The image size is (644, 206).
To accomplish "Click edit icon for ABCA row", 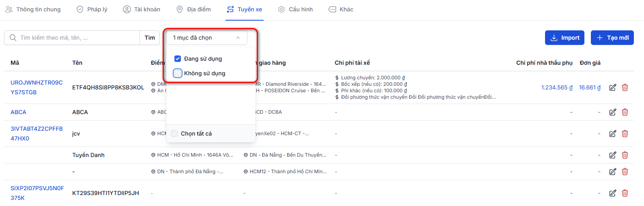I will pyautogui.click(x=613, y=112).
